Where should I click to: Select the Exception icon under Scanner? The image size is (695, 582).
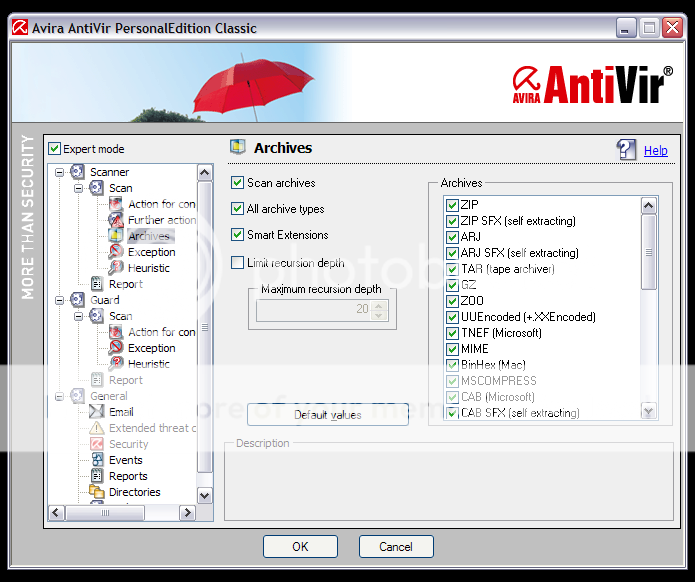pos(116,252)
